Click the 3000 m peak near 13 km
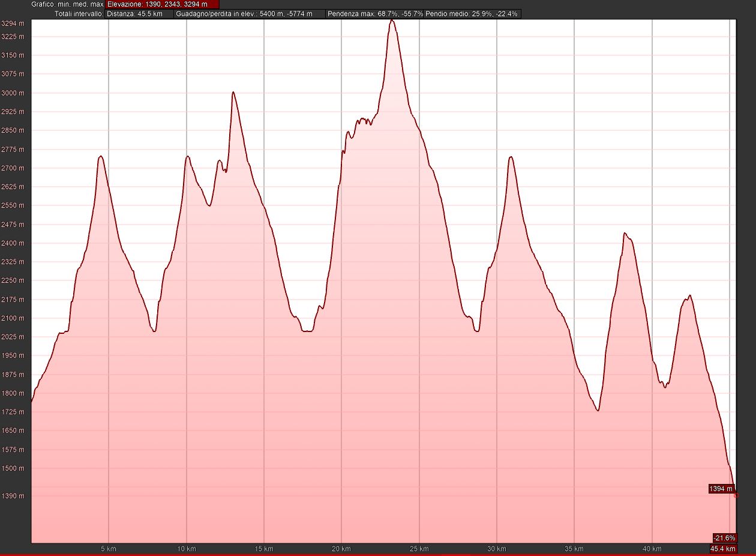Screen dimensions: 756x556 pos(233,92)
